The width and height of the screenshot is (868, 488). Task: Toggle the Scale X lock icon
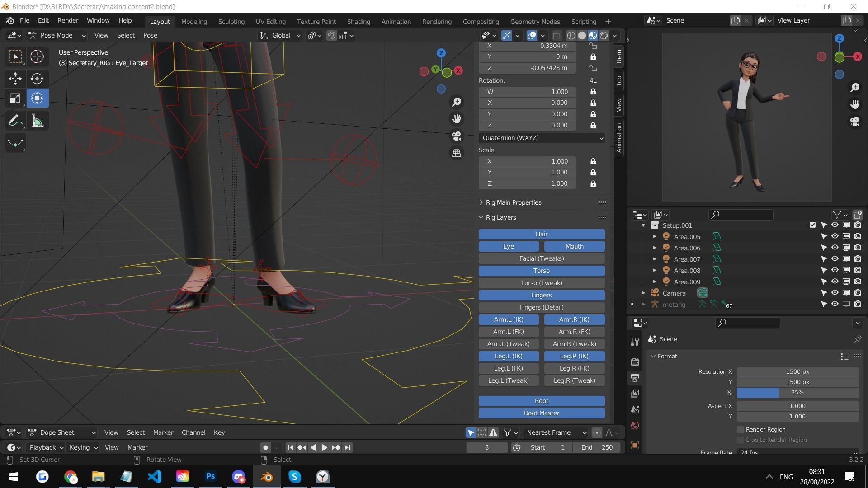(593, 161)
